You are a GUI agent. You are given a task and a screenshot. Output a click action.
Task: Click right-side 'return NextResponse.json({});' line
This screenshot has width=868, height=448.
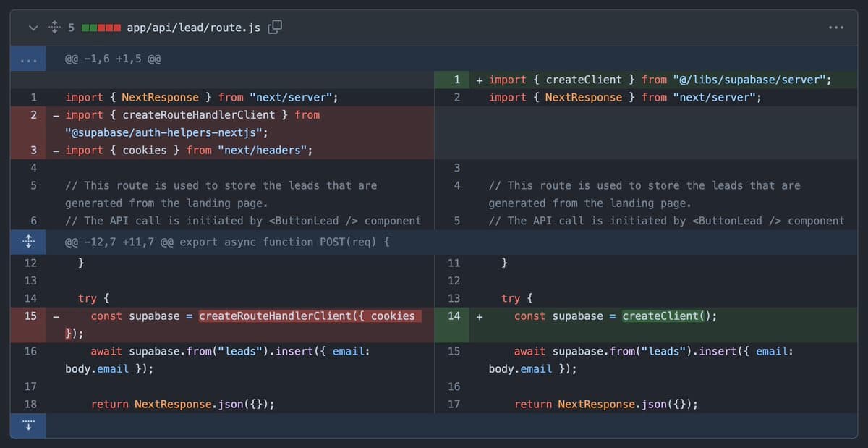(x=606, y=405)
